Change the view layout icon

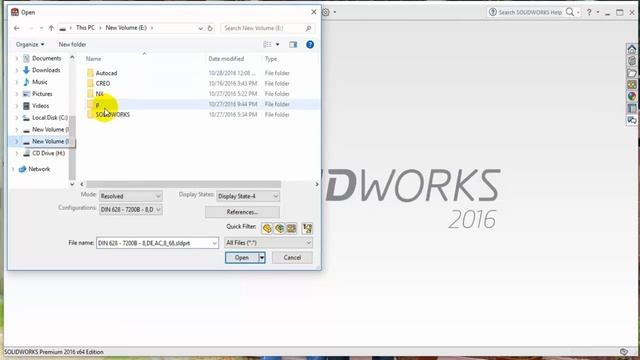coord(267,44)
